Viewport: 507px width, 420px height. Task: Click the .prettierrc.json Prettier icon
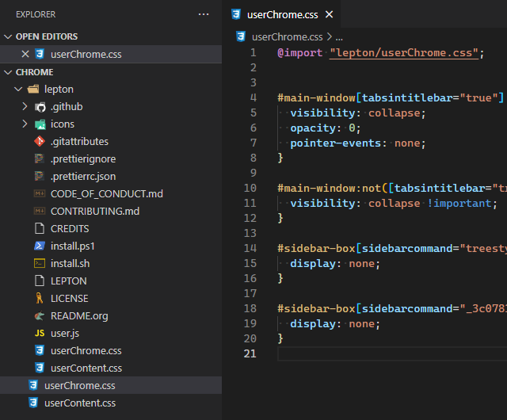[x=40, y=177]
